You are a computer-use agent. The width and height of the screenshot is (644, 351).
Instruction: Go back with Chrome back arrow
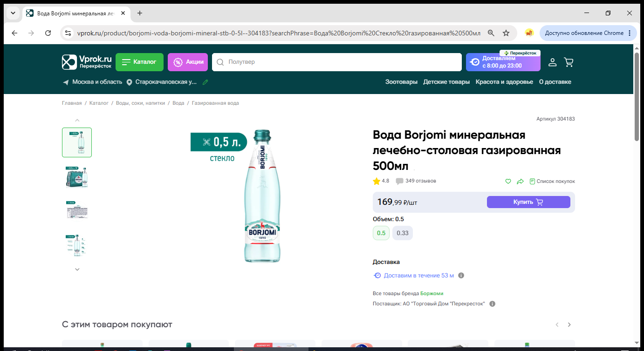(x=14, y=33)
